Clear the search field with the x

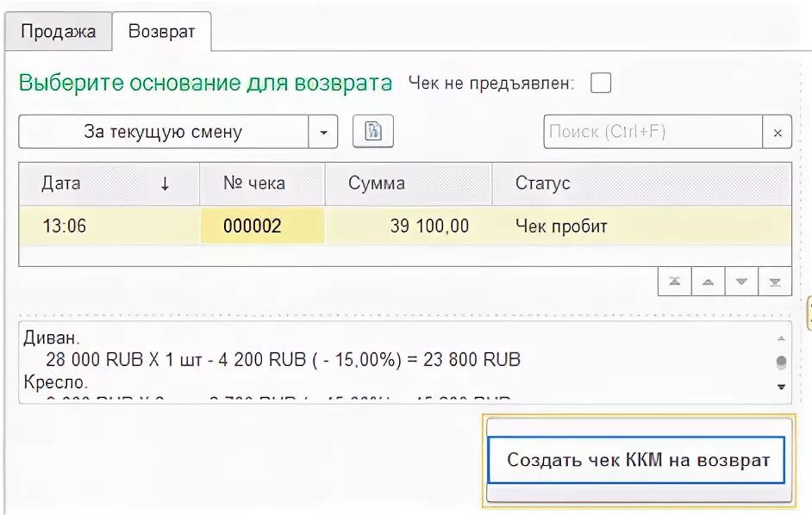778,133
